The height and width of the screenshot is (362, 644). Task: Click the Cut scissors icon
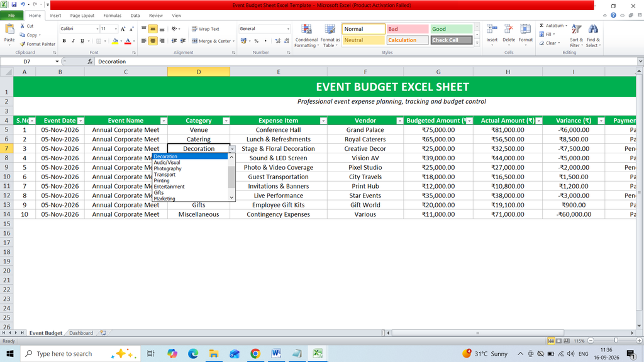coord(23,26)
